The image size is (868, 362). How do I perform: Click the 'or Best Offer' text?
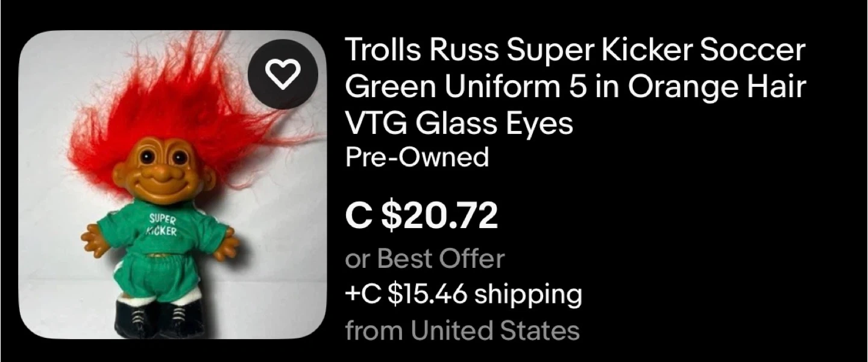424,259
